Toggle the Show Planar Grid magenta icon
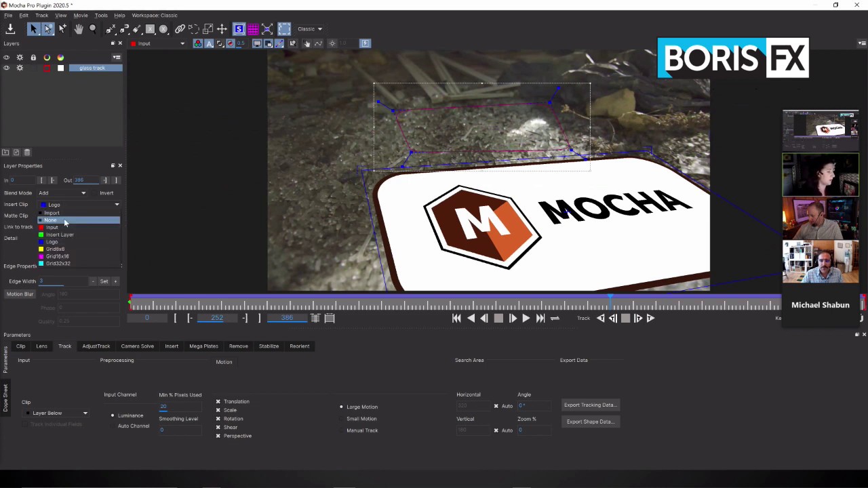 pos(253,28)
